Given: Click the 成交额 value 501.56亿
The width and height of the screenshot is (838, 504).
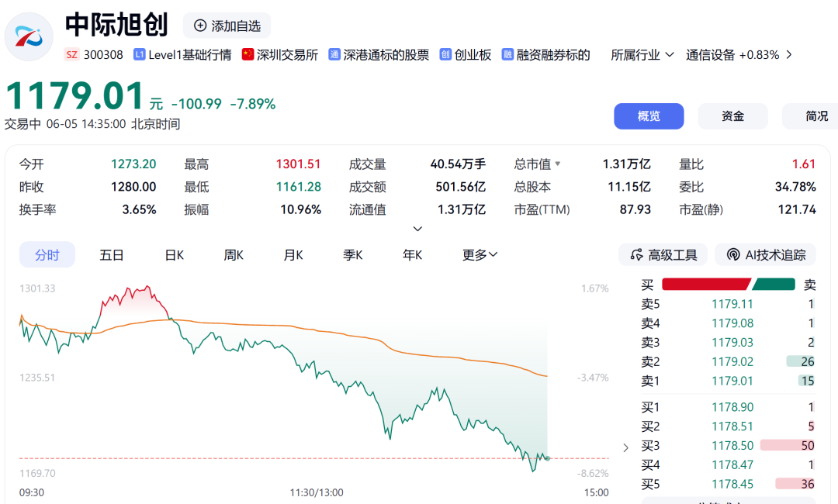Looking at the screenshot, I should pyautogui.click(x=460, y=186).
